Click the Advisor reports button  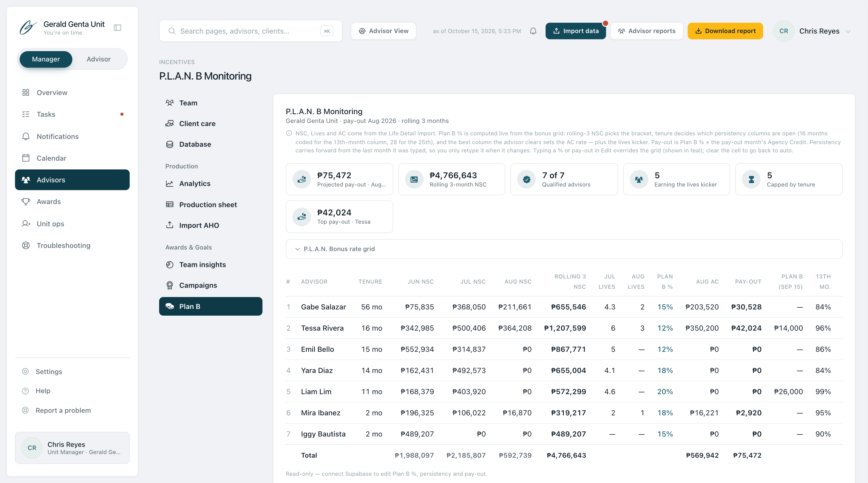(647, 31)
